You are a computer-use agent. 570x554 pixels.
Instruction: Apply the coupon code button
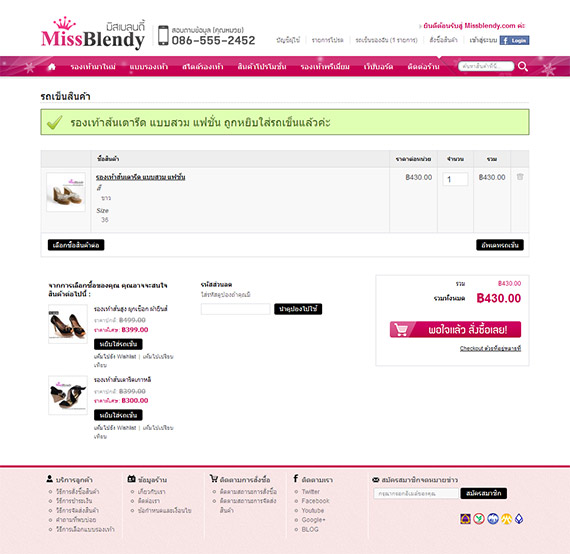(298, 309)
